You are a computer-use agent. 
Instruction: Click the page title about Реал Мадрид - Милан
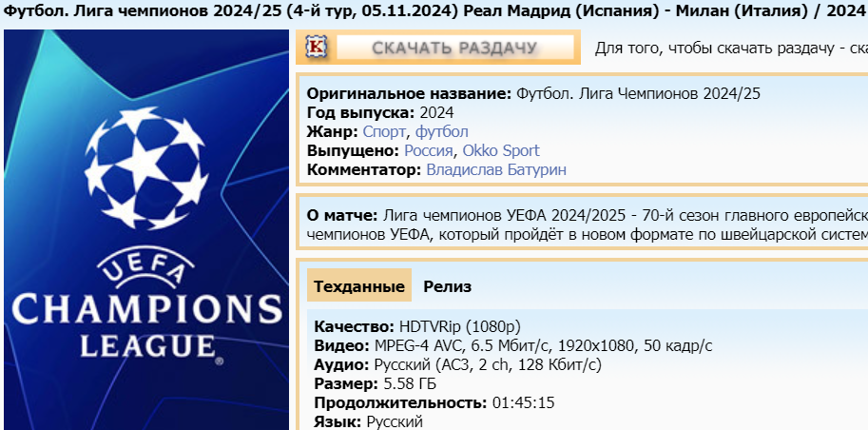[x=435, y=11]
